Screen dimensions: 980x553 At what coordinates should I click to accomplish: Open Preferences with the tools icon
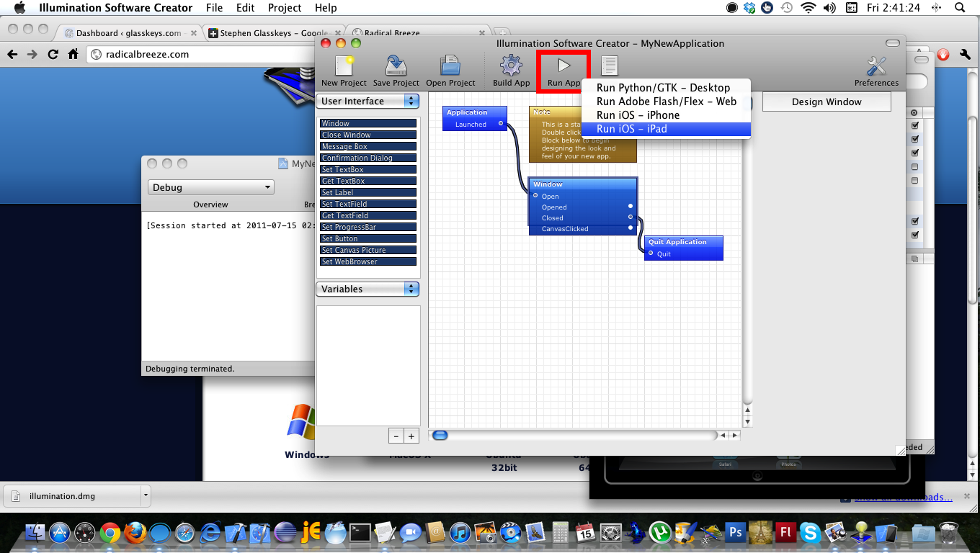coord(876,67)
